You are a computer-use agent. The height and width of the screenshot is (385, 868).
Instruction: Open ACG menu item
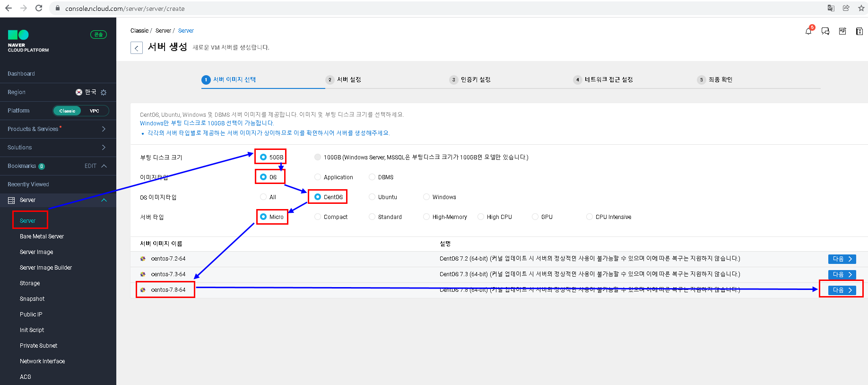(x=26, y=377)
